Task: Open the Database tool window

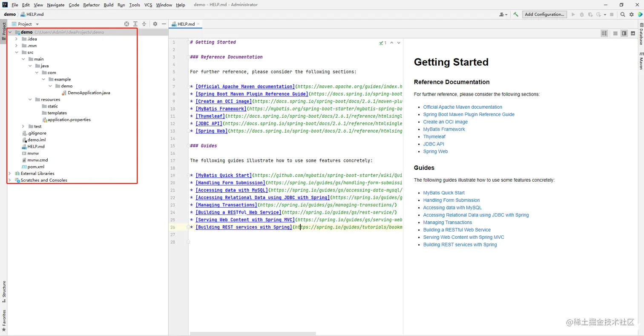Action: coord(641,35)
